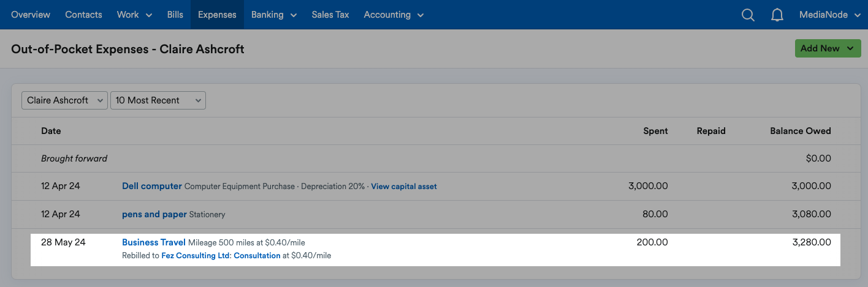This screenshot has width=868, height=287.
Task: Click the 3,000.00 spent amount
Action: 648,186
